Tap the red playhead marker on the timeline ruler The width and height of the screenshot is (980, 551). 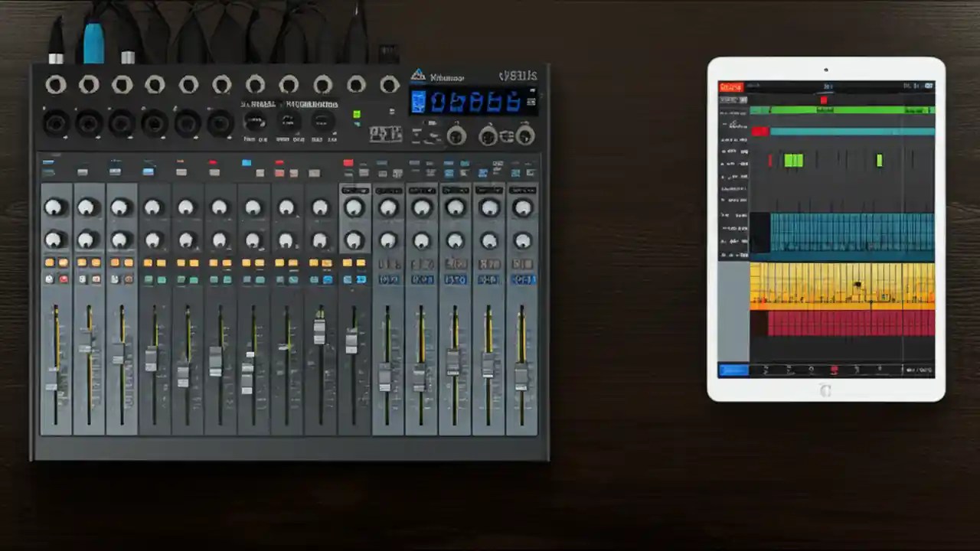point(824,100)
